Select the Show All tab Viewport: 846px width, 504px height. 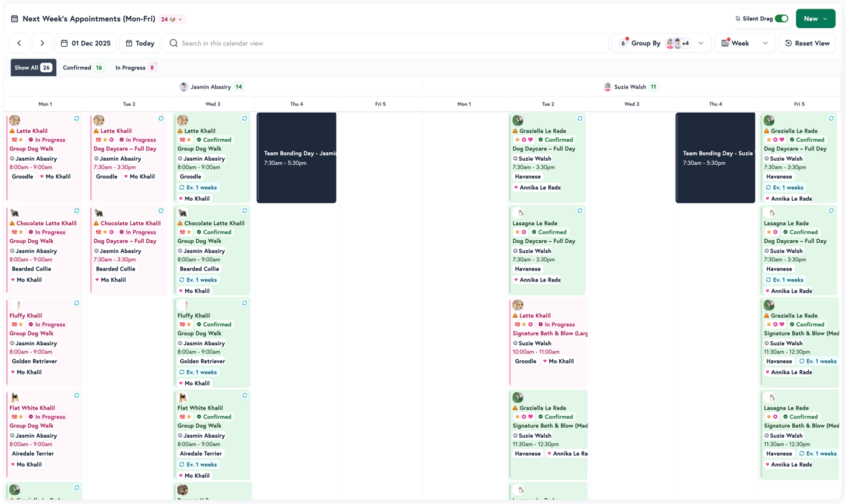click(33, 68)
